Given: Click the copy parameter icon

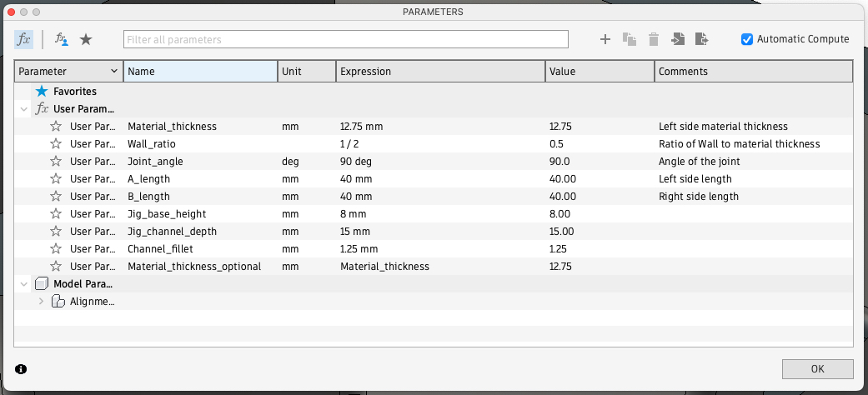Looking at the screenshot, I should click(629, 39).
